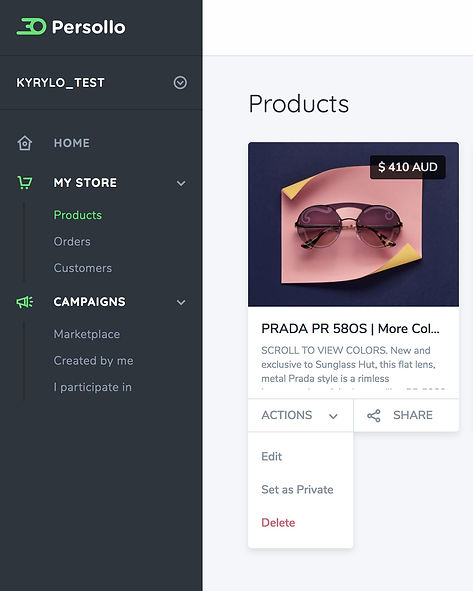473x591 pixels.
Task: Click the Campaigns megaphone icon
Action: [24, 302]
